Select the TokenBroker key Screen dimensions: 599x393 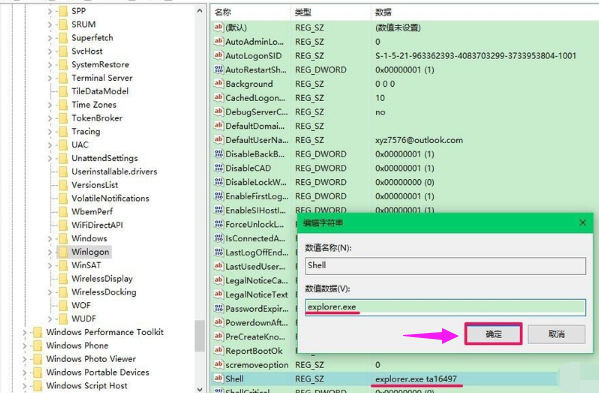pyautogui.click(x=97, y=118)
